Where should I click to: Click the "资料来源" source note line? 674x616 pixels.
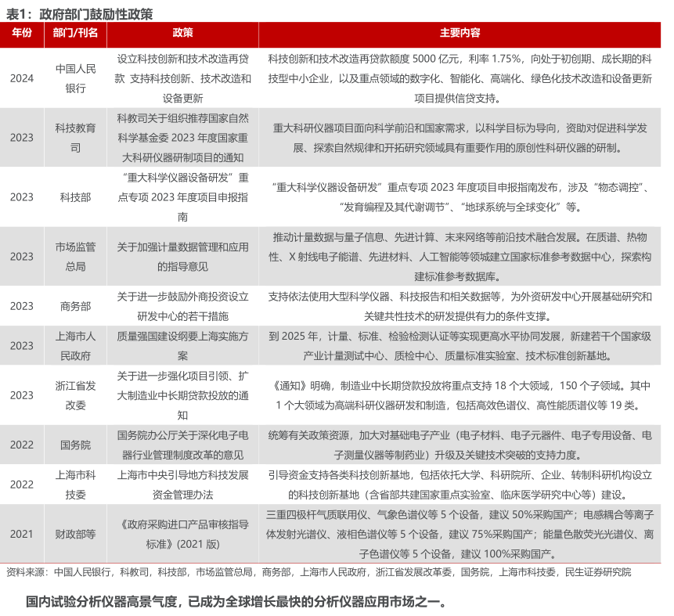(x=318, y=572)
